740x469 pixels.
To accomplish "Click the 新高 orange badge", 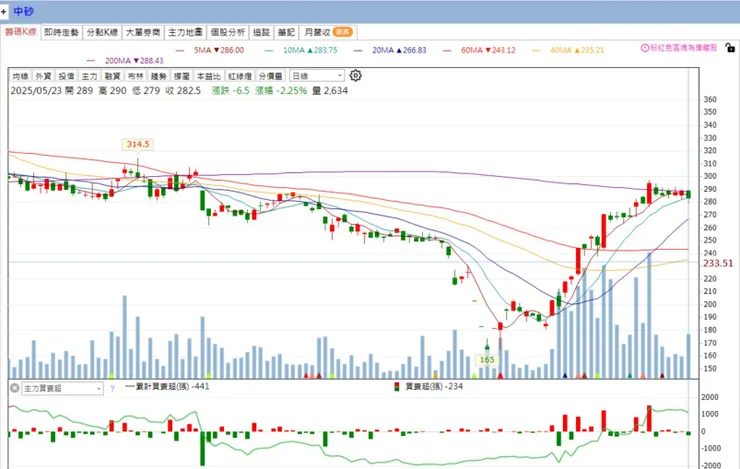I will (x=342, y=32).
